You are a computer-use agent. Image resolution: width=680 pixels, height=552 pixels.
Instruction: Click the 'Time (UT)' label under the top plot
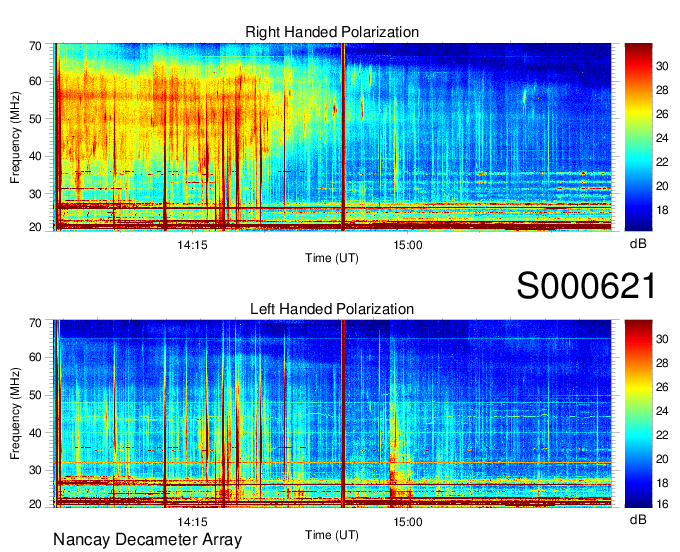332,258
